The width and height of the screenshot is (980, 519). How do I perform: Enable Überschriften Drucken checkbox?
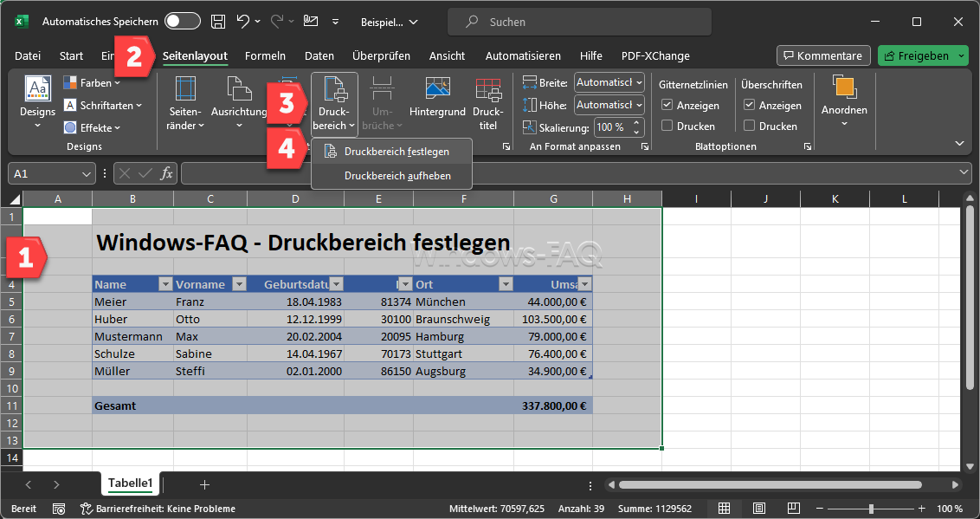(x=750, y=126)
